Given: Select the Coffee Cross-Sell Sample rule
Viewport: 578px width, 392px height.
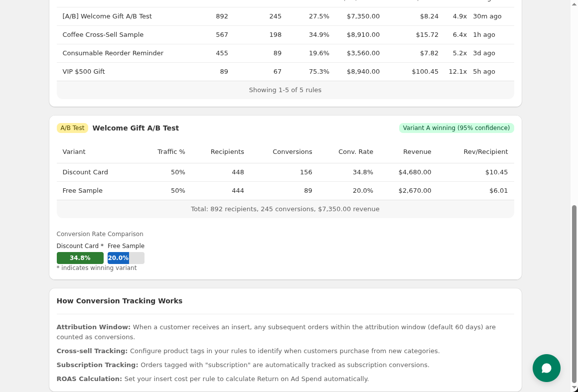Looking at the screenshot, I should click(x=103, y=34).
